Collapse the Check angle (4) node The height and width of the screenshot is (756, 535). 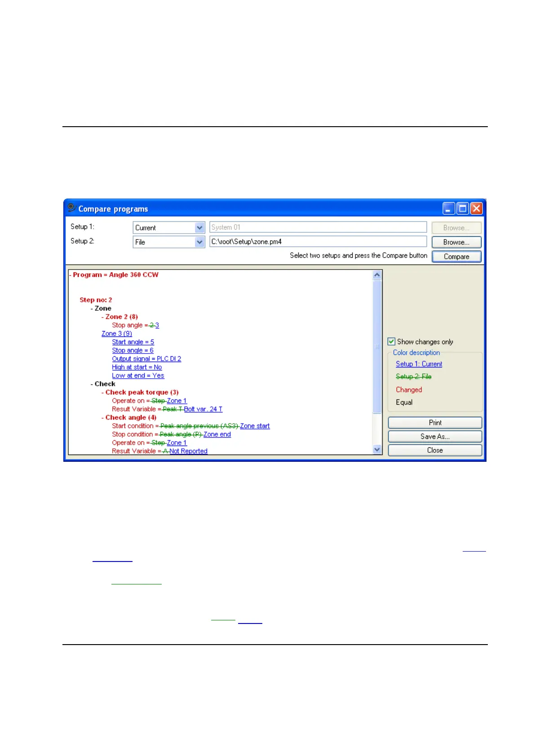pos(103,417)
